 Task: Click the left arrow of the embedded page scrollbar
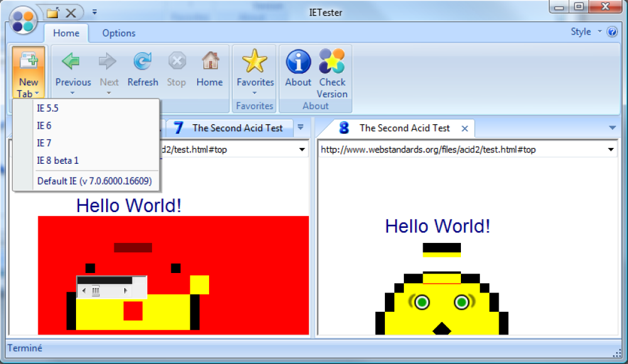point(83,290)
